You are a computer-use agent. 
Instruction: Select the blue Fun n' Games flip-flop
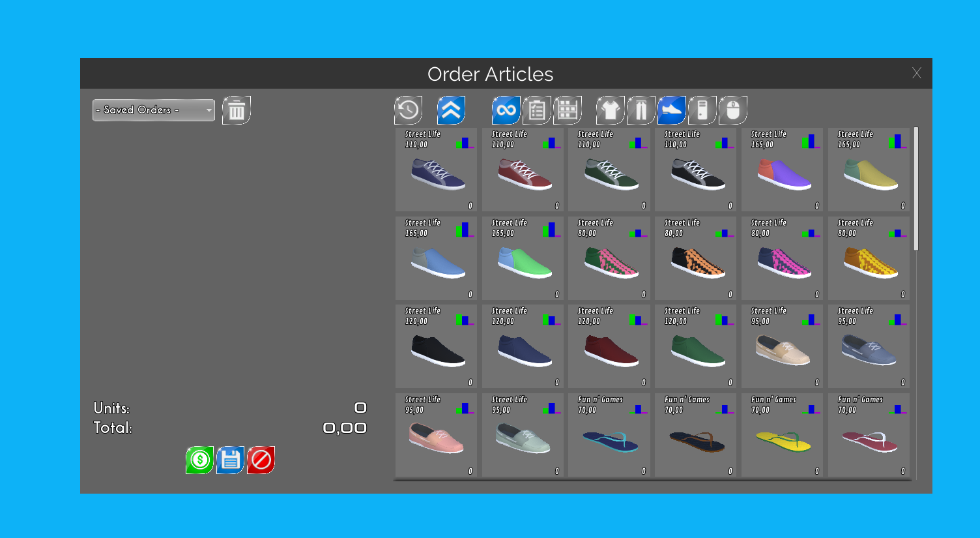tap(609, 435)
